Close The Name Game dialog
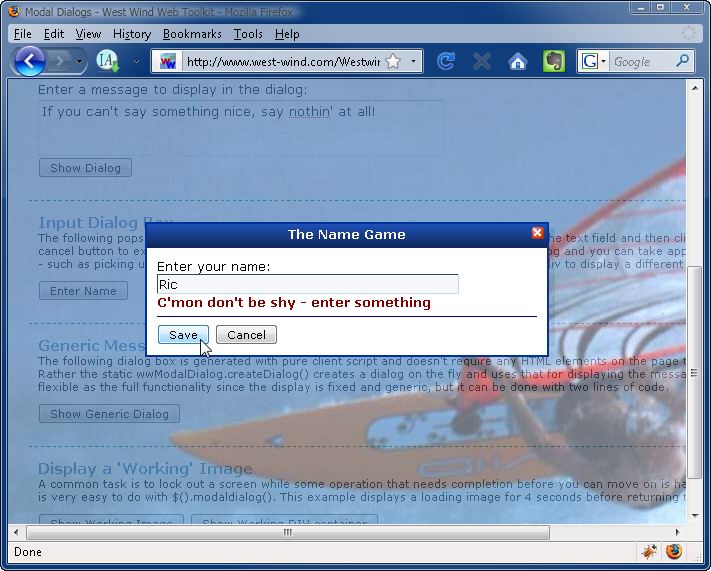This screenshot has width=711, height=571. (537, 233)
